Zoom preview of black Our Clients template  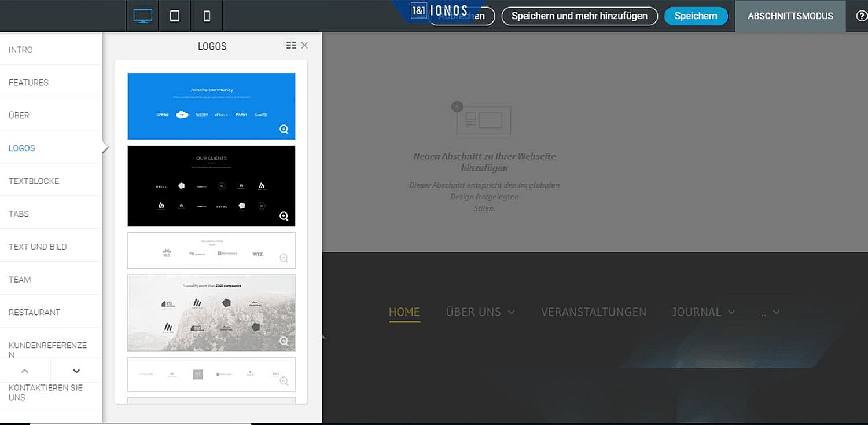click(284, 216)
